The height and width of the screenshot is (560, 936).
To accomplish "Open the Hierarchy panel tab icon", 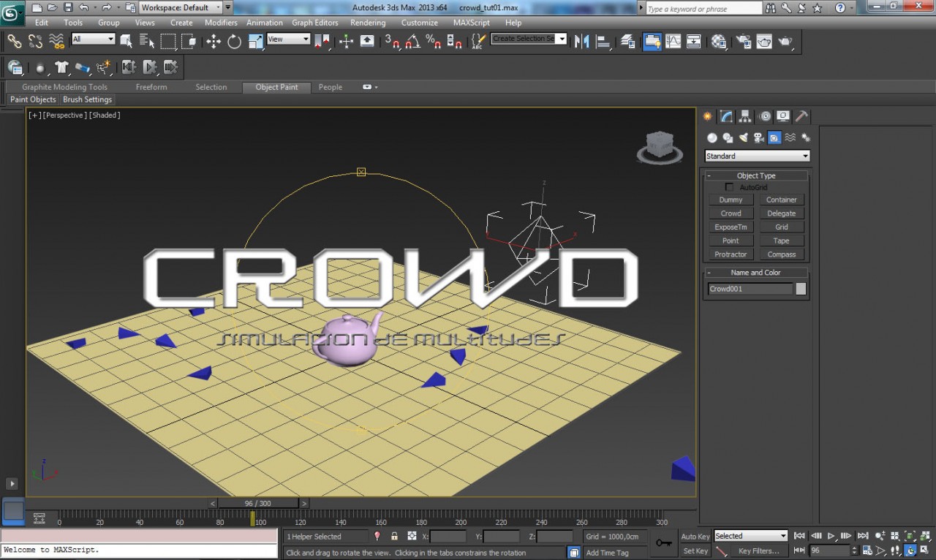I will (745, 116).
